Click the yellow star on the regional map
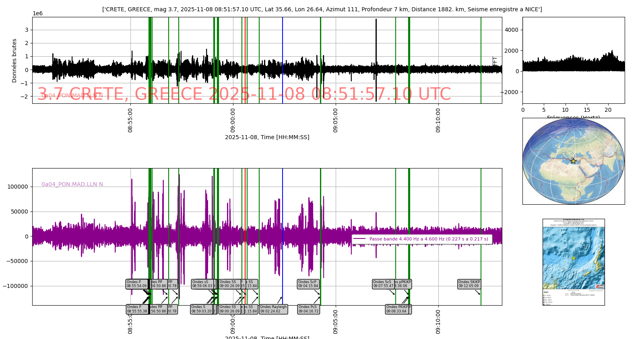This screenshot has height=339, width=644. pyautogui.click(x=573, y=258)
